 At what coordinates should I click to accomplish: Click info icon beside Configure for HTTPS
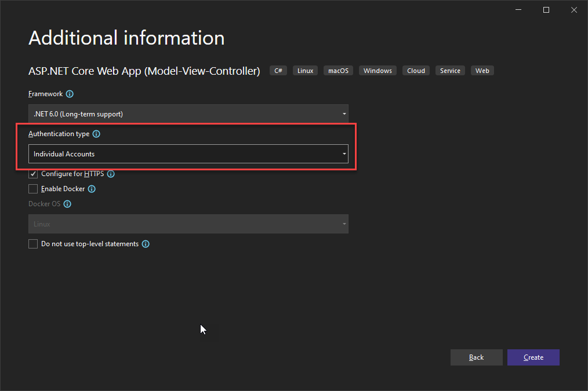111,174
